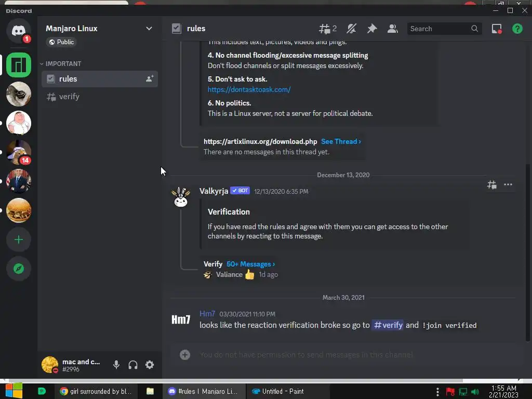
Task: Click the 'December 13, 2020' date divider text
Action: click(x=343, y=175)
